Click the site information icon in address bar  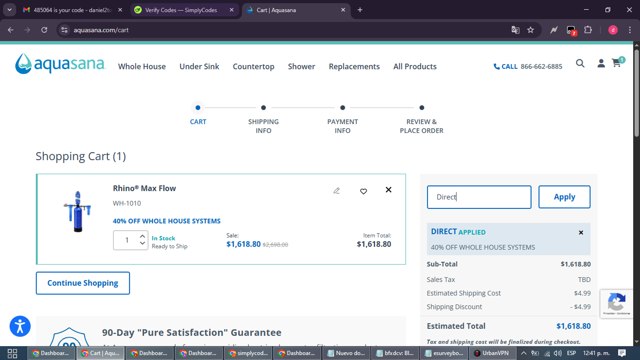[64, 30]
